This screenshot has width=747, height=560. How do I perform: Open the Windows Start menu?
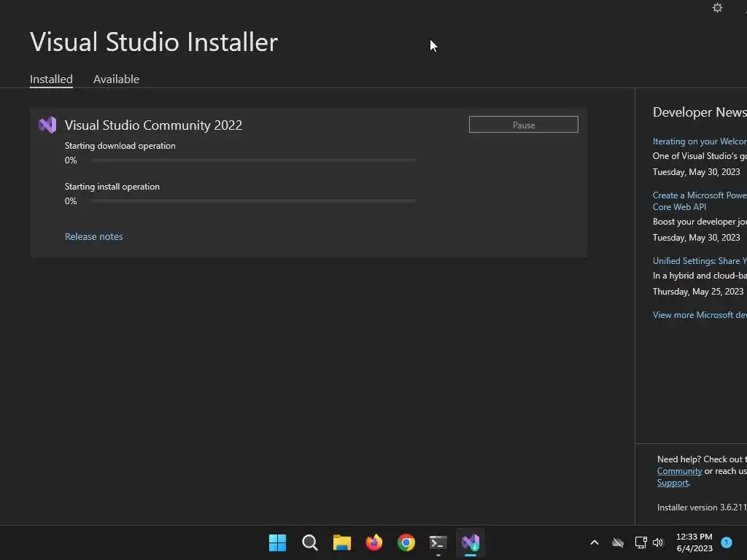pos(277,542)
